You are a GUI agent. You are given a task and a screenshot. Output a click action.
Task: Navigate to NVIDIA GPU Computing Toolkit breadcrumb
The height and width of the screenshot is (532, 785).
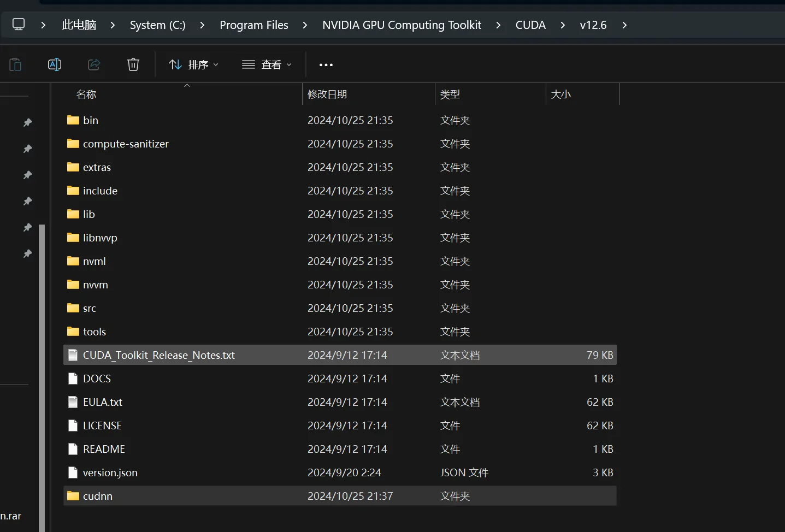click(402, 25)
